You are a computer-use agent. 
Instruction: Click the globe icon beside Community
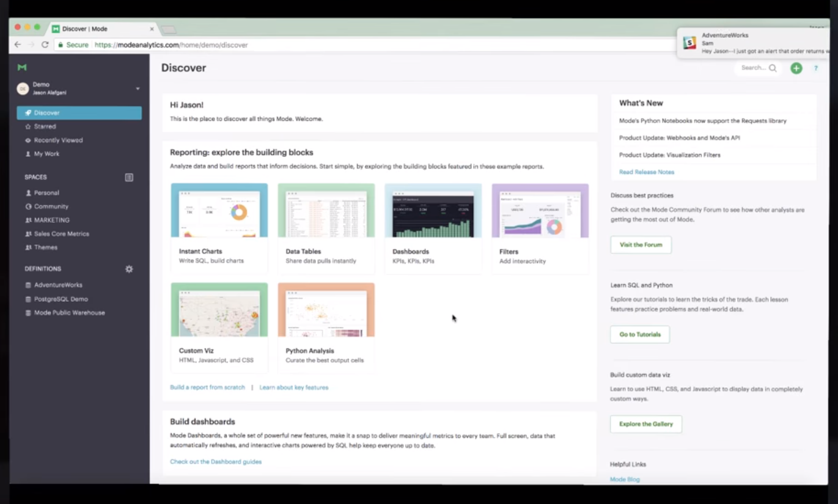pos(28,206)
